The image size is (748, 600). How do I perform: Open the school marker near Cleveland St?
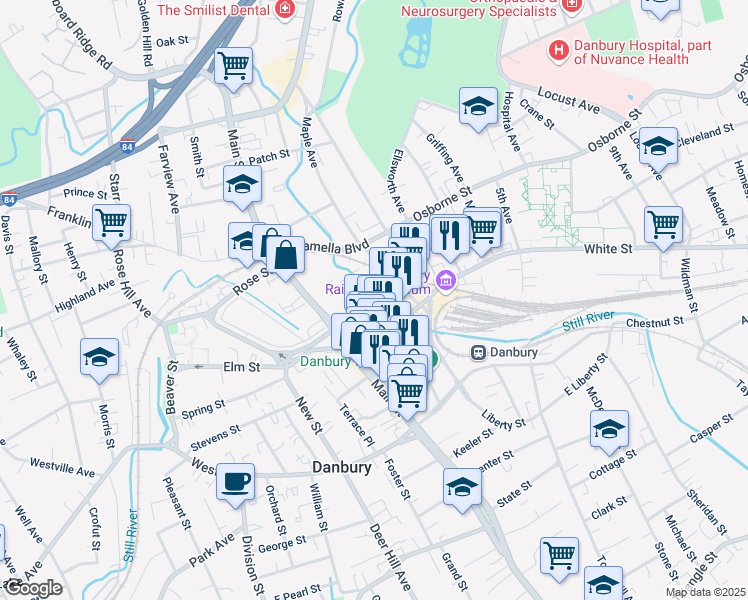658,147
